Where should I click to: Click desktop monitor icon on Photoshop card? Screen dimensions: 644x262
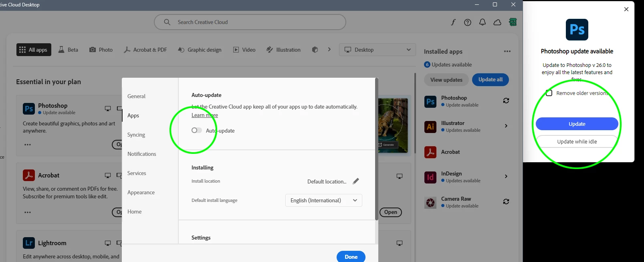(x=108, y=109)
